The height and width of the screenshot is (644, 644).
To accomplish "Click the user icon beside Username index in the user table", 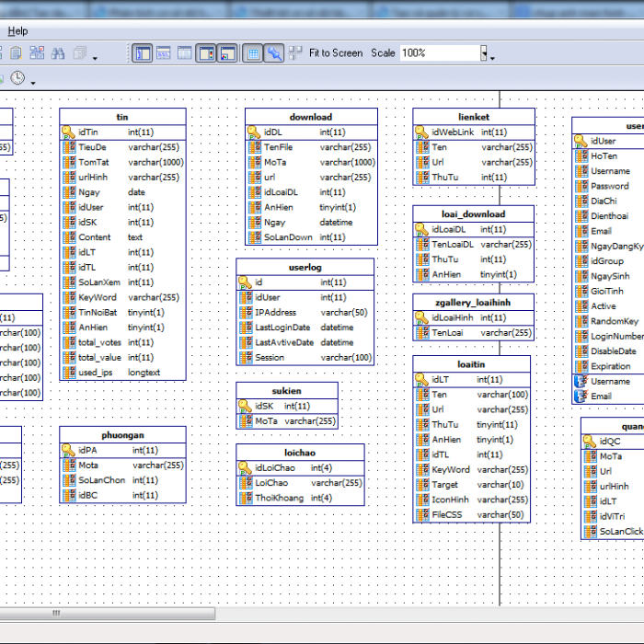I will click(x=581, y=381).
